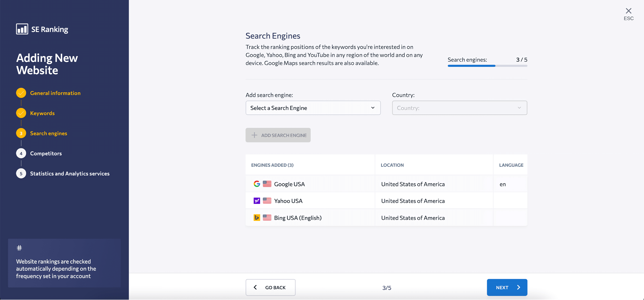The height and width of the screenshot is (300, 644).
Task: Click the LOCATION column header
Action: (392, 165)
